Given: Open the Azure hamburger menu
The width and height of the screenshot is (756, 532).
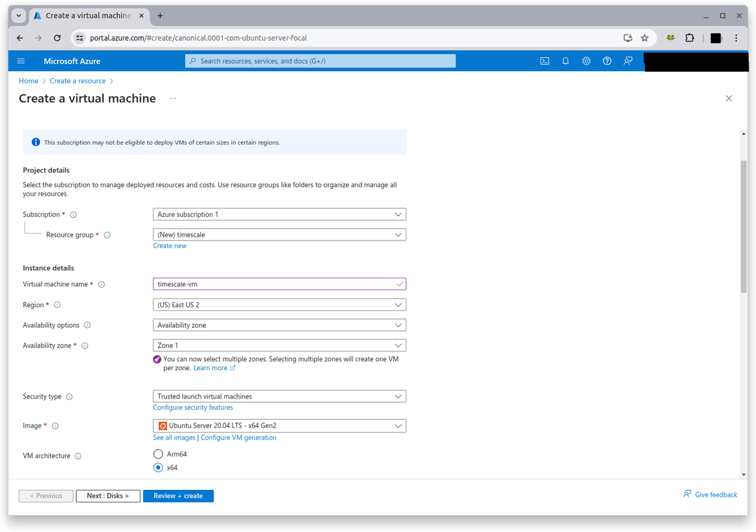Looking at the screenshot, I should pos(21,60).
